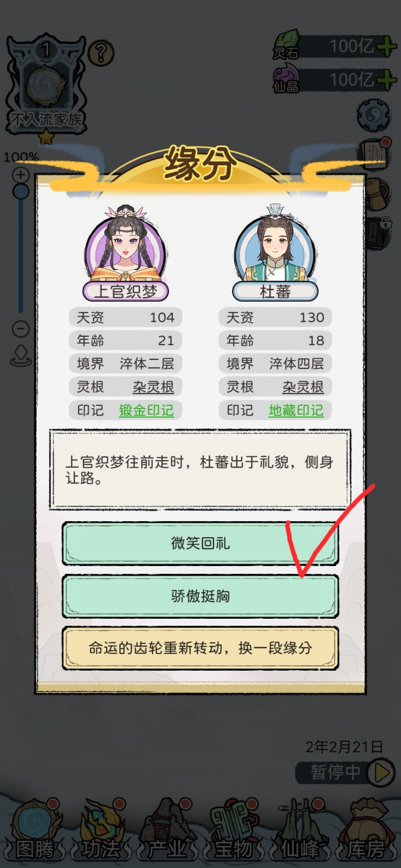View 上官织梦's 杂灵根 detail
401x868 pixels.
[153, 387]
